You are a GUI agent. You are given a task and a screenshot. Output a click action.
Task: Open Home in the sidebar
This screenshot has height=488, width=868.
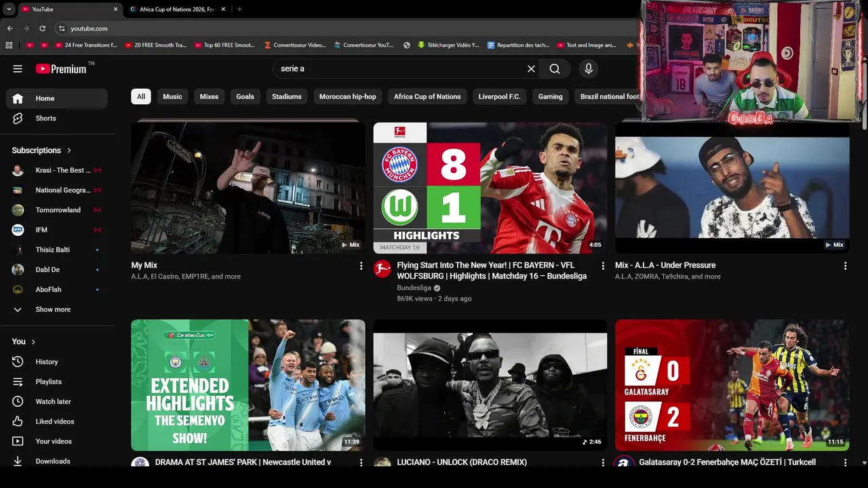[x=56, y=98]
